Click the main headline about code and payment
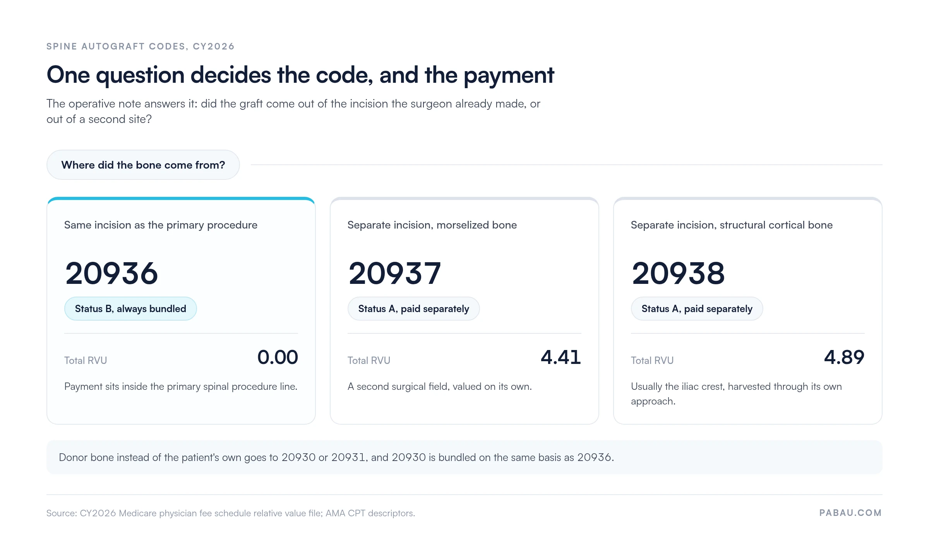Viewport: 929px width, 560px height. click(x=300, y=75)
